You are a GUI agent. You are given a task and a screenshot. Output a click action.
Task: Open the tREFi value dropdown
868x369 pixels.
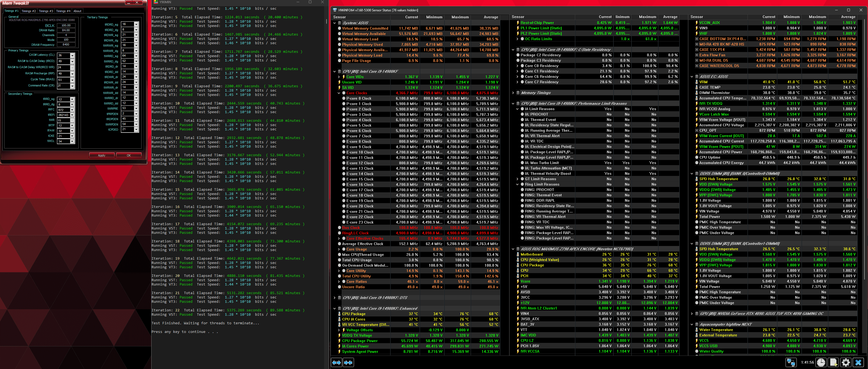click(72, 115)
